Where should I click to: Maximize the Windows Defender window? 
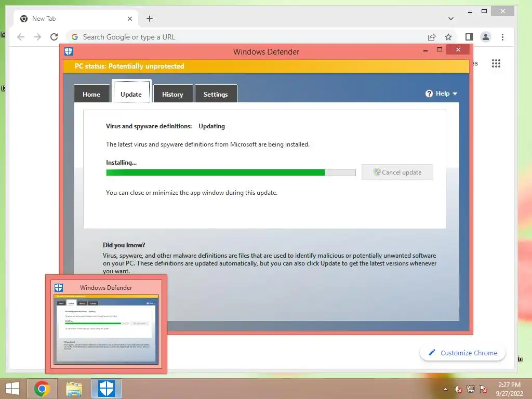440,50
